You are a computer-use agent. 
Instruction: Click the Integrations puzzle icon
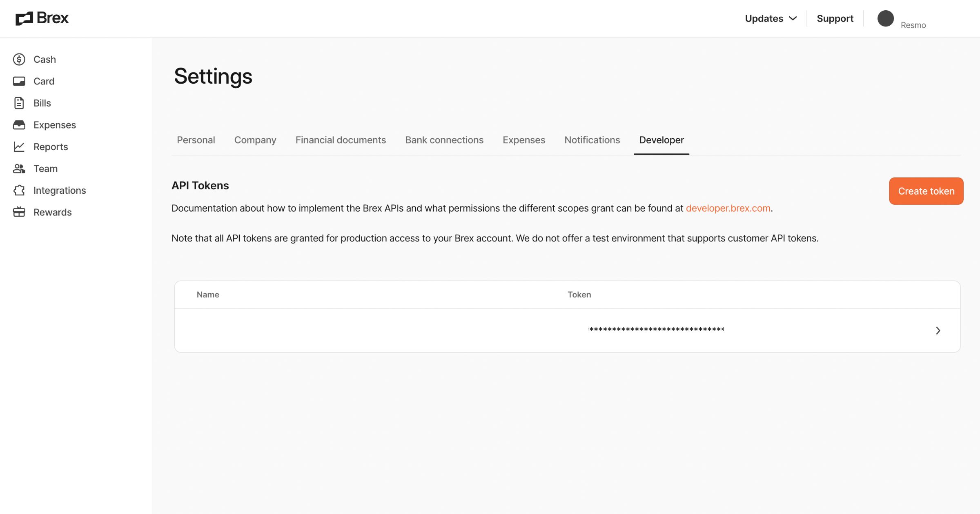click(19, 191)
